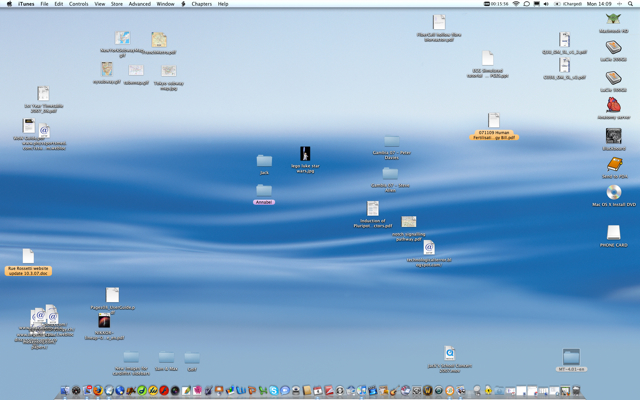Open the Chapters menu
The image size is (640, 400).
tap(202, 4)
